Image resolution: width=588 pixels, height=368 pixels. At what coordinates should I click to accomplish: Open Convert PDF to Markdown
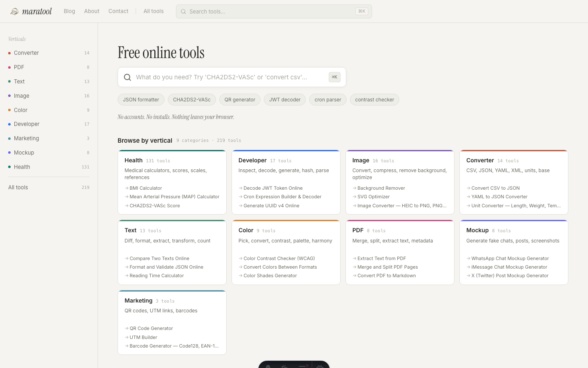pos(384,276)
